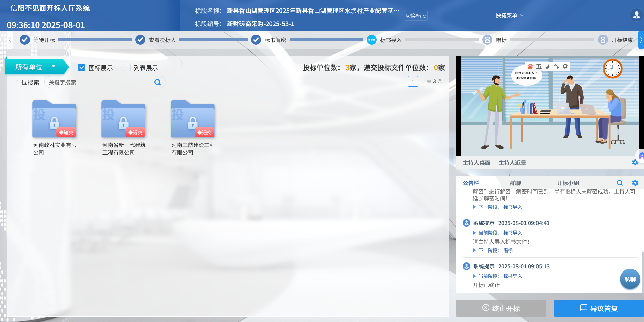Open the 私聊 private chat bubble
Viewport: 644px width, 322px height.
(630, 279)
